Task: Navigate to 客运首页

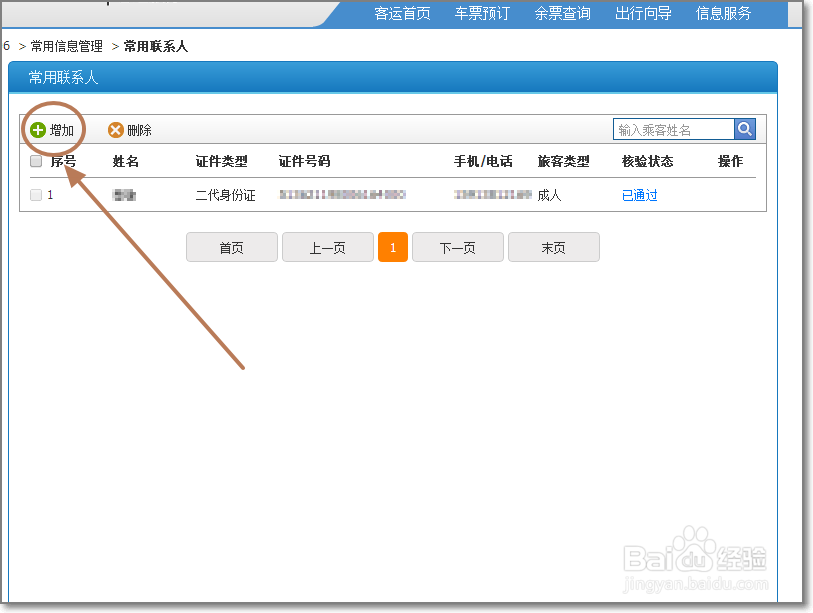Action: coord(401,13)
